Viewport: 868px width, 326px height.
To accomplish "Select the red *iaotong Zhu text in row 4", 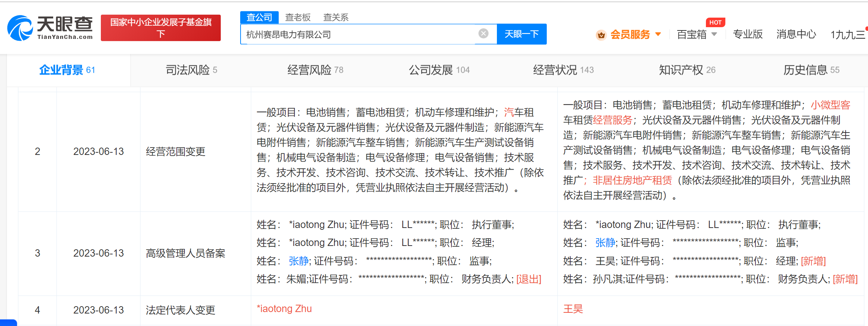I will tap(284, 309).
